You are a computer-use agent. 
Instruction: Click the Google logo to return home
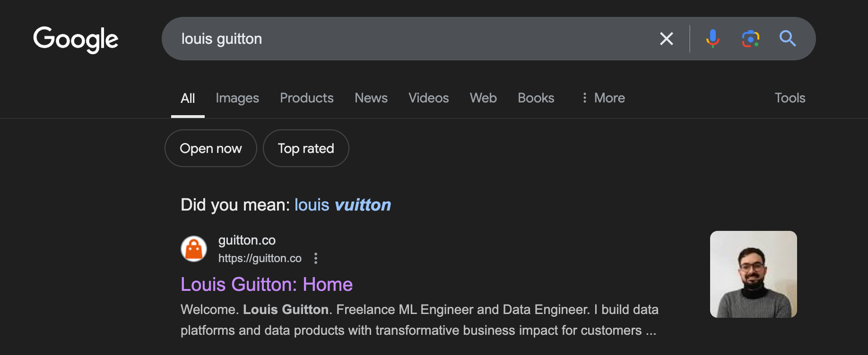click(x=76, y=39)
